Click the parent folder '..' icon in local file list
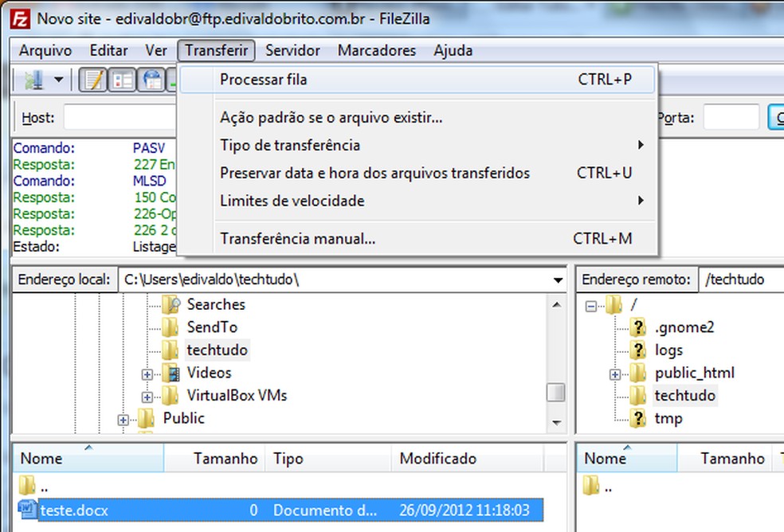 point(28,485)
